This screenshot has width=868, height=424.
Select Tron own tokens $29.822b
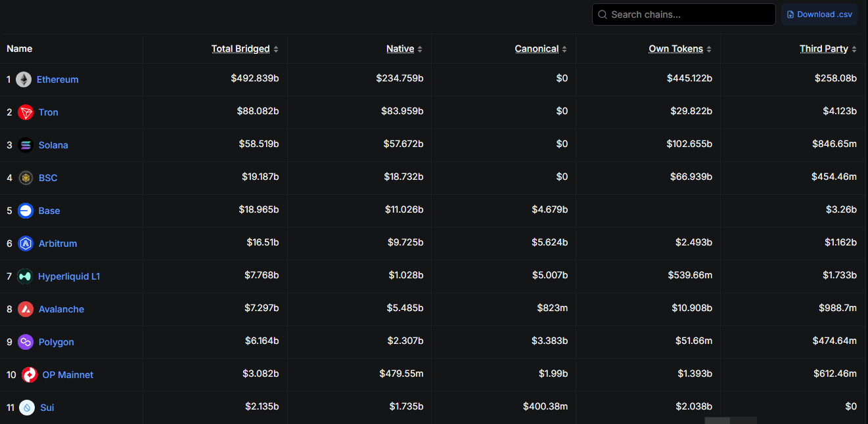tap(692, 111)
